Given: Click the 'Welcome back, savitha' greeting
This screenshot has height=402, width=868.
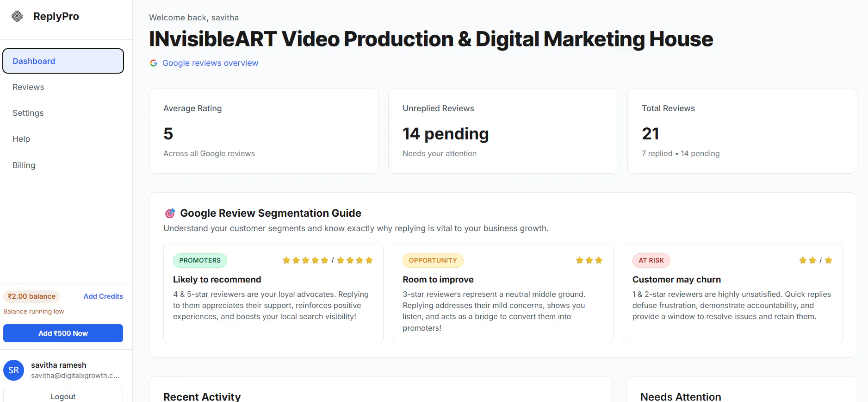Looking at the screenshot, I should (x=194, y=18).
